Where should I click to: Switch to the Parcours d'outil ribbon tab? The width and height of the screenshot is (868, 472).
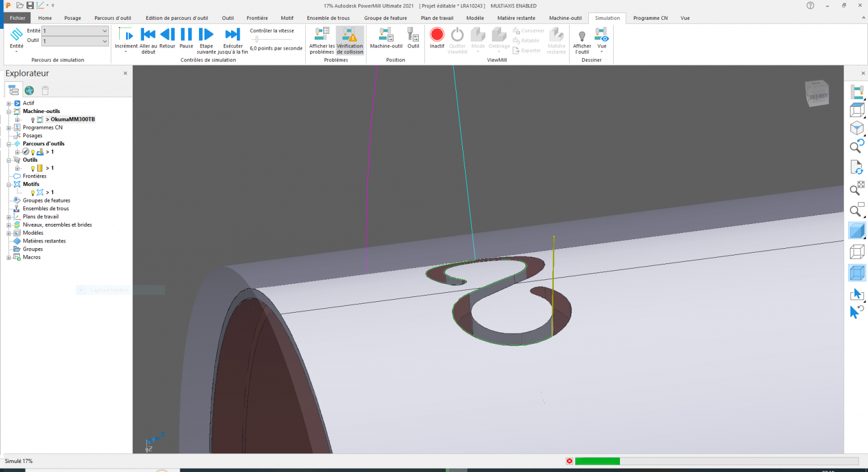pos(112,18)
